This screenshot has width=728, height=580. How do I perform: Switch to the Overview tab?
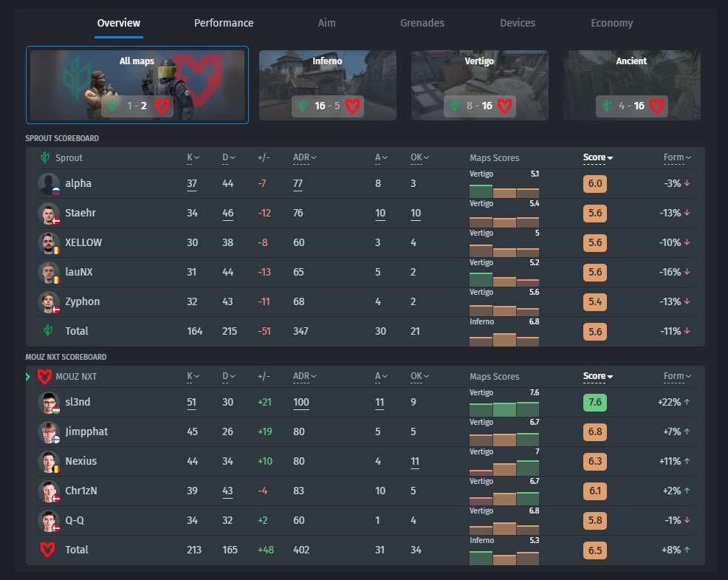pyautogui.click(x=118, y=23)
